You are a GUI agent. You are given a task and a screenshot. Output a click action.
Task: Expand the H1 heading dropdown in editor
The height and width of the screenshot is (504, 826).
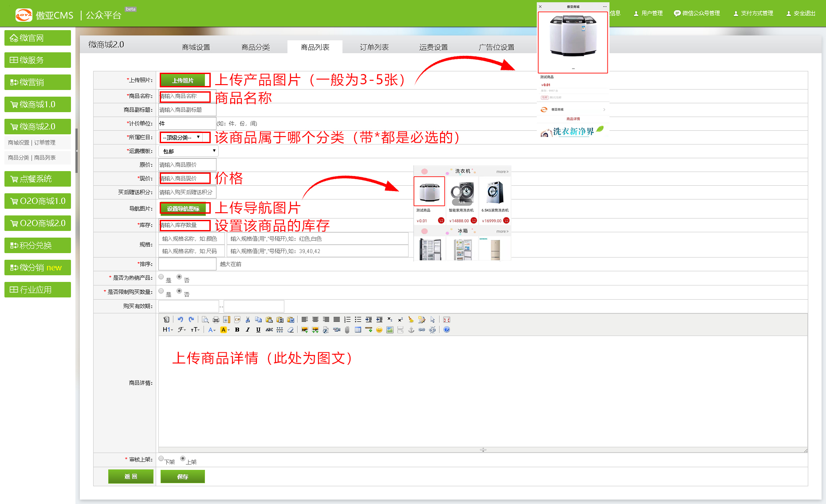tap(167, 330)
